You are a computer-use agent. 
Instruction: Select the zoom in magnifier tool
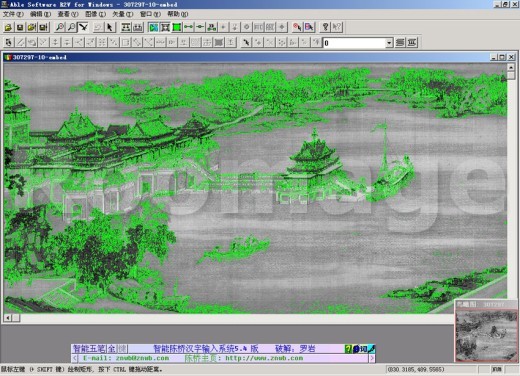click(60, 27)
